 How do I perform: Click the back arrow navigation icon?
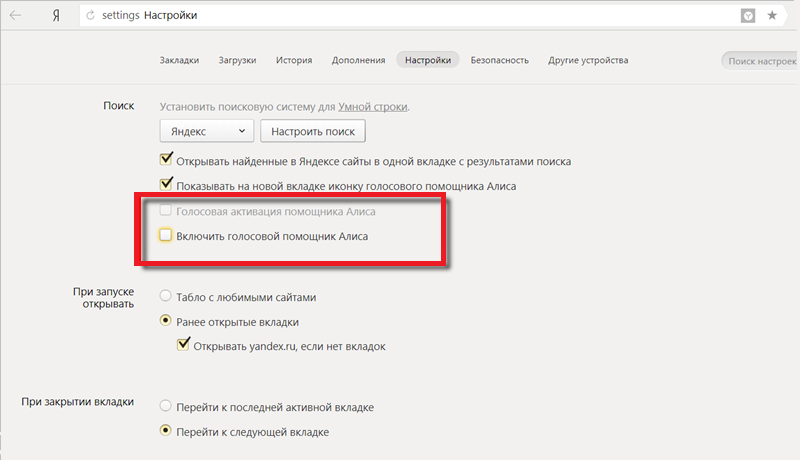tap(16, 15)
